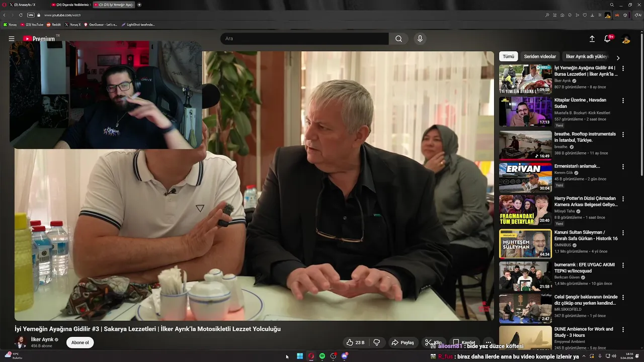Open Discord from the taskbar

(x=345, y=356)
